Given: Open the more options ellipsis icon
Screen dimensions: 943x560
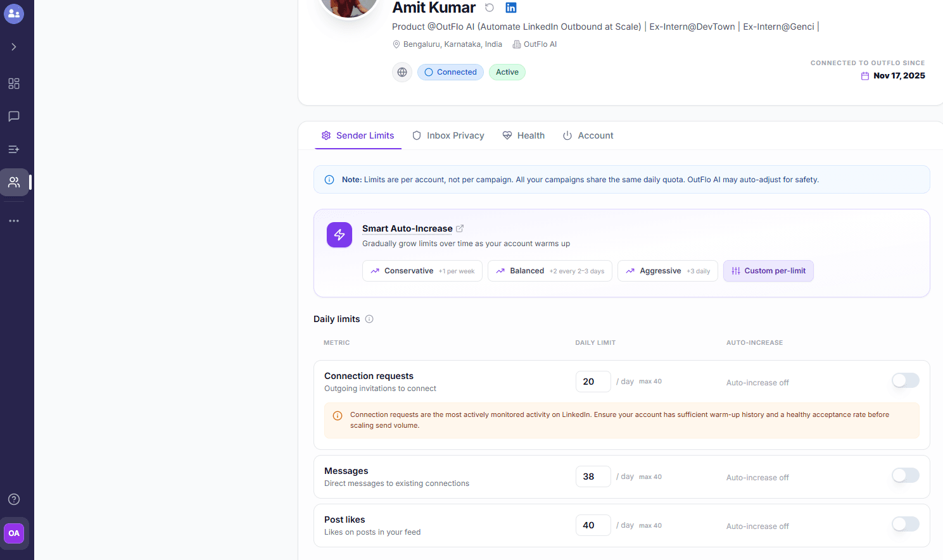Looking at the screenshot, I should click(14, 221).
